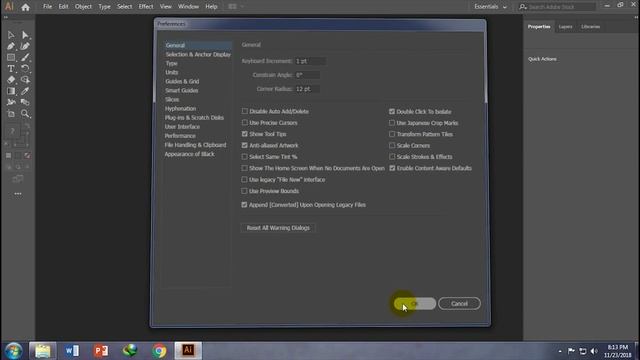Uncheck Show Tool Tips checkbox
640x360 pixels.
point(244,134)
